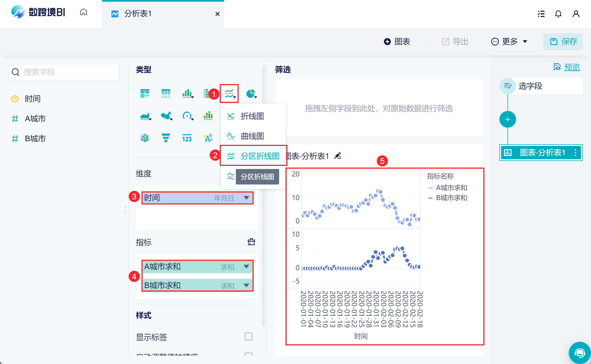Select the pie chart type icon
The image size is (591, 364).
[251, 93]
